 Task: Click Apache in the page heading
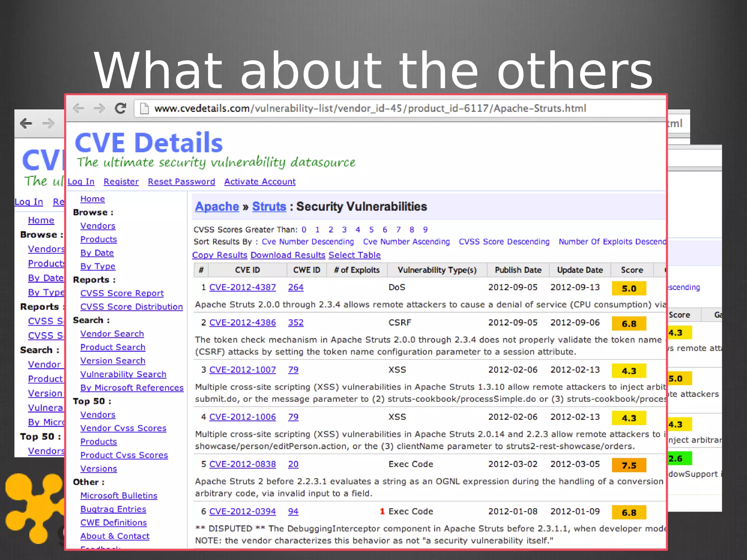tap(217, 207)
